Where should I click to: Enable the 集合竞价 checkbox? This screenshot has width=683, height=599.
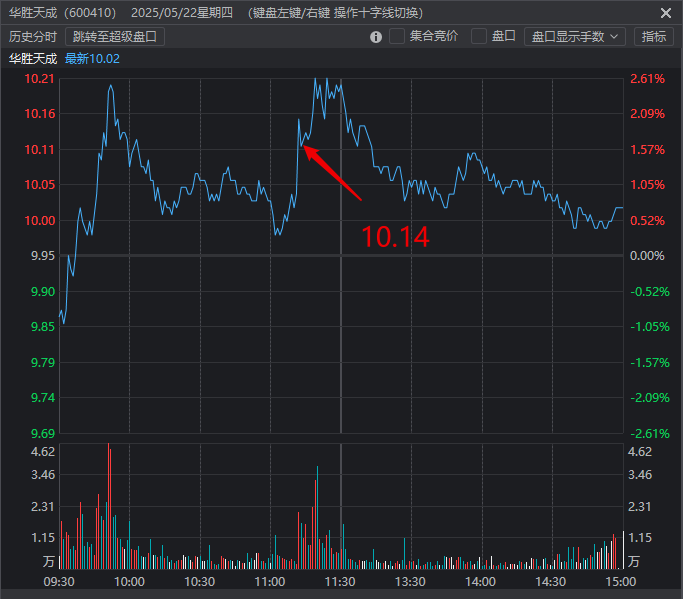pos(397,36)
